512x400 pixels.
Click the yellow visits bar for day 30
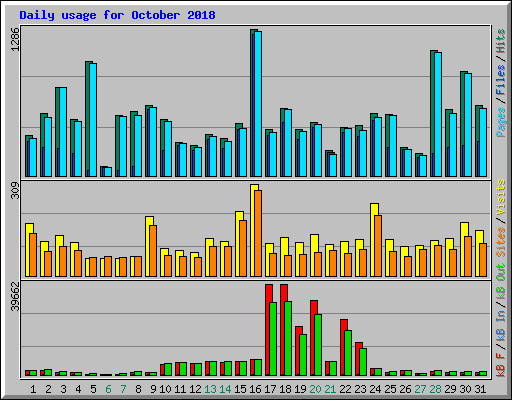(x=463, y=249)
